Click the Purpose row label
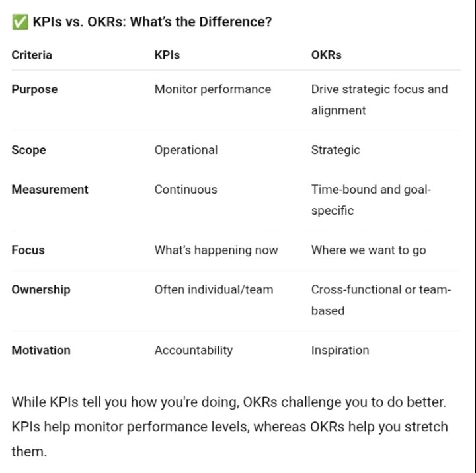This screenshot has width=476, height=473. pyautogui.click(x=34, y=89)
